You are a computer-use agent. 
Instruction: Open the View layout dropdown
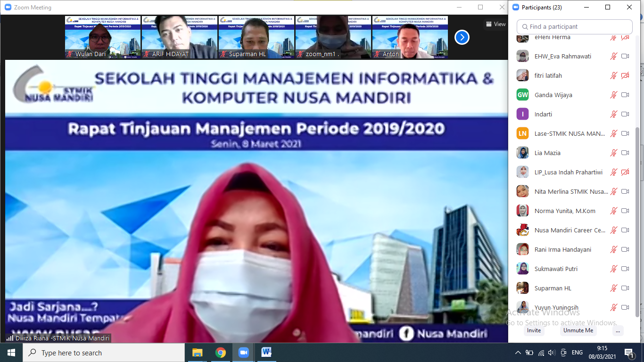(495, 24)
